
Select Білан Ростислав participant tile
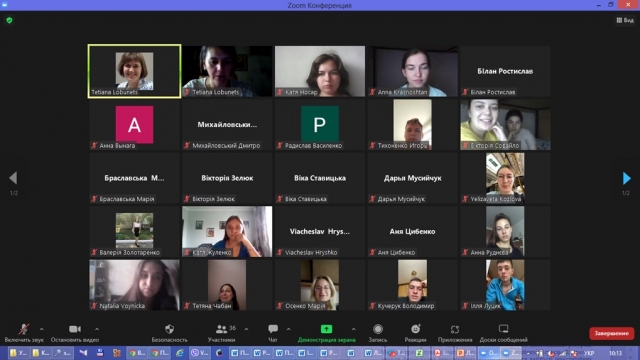click(x=505, y=71)
